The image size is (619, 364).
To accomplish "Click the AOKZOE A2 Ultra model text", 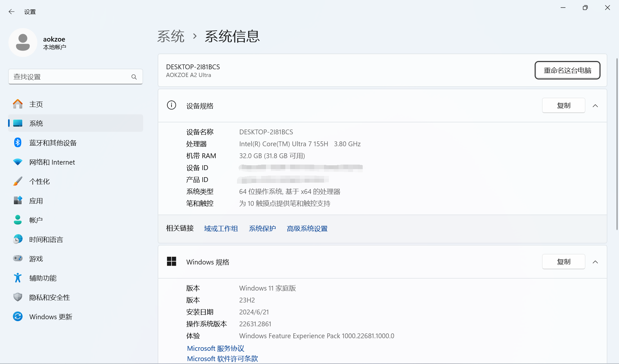I will click(189, 75).
